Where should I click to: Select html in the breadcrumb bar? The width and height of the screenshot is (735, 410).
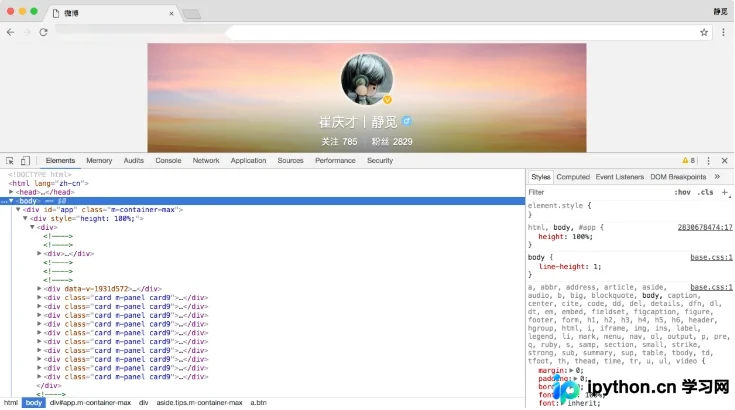pyautogui.click(x=11, y=403)
